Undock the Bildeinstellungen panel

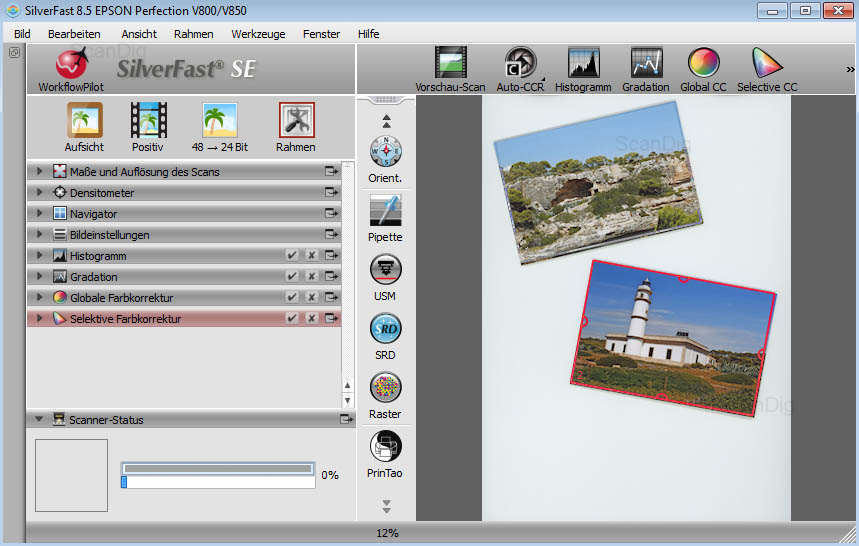click(x=331, y=234)
